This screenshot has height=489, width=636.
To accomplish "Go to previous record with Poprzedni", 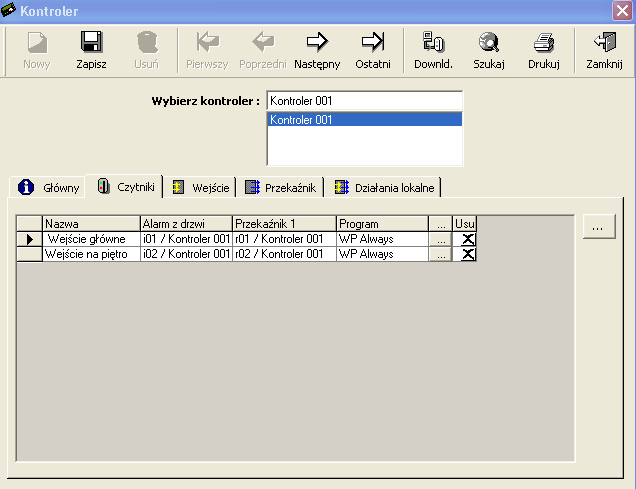I will 263,42.
